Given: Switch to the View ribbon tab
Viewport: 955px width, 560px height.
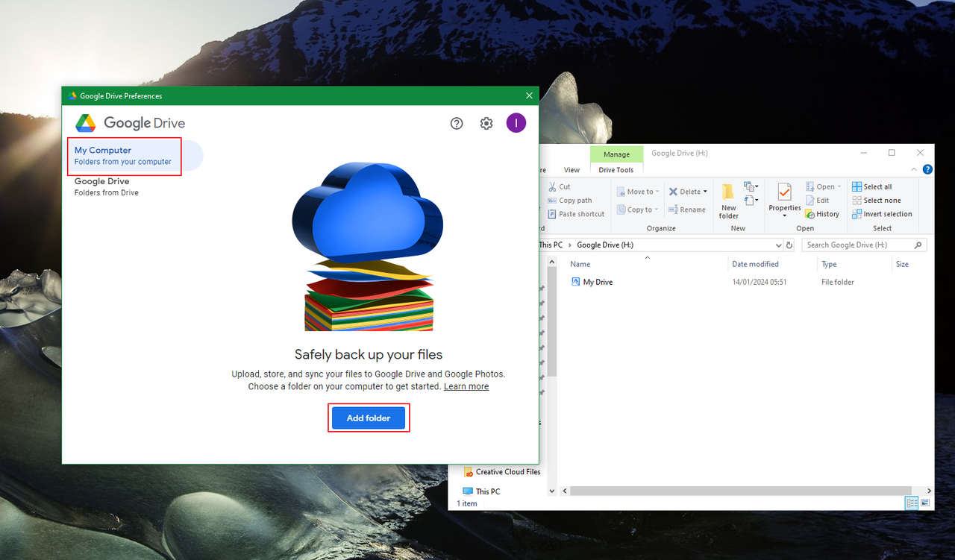Looking at the screenshot, I should pos(572,169).
